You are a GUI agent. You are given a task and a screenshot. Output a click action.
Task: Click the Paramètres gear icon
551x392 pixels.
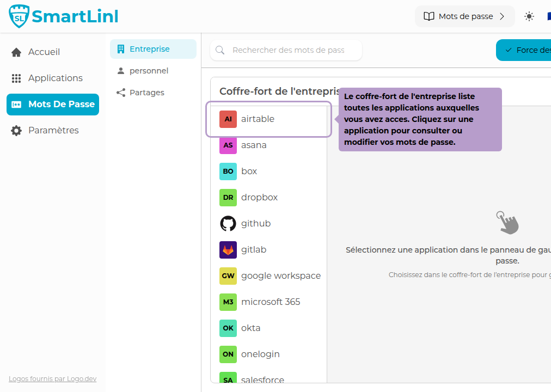[16, 130]
